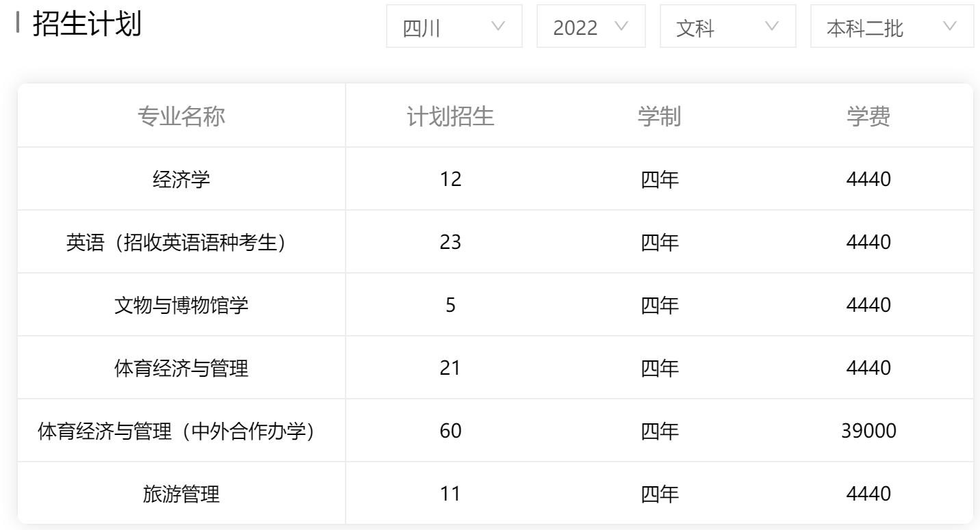This screenshot has width=980, height=530.
Task: Click the chevron arrow beside 文科
Action: point(772,26)
